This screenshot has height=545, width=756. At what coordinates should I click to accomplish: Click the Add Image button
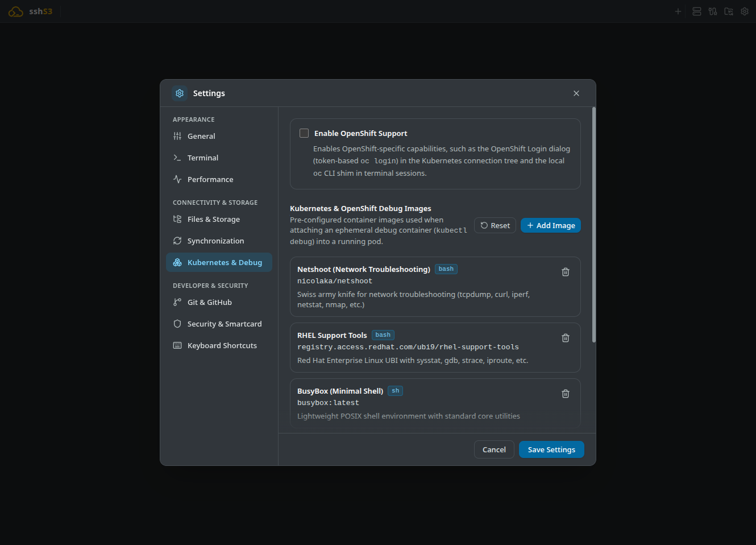tap(551, 225)
